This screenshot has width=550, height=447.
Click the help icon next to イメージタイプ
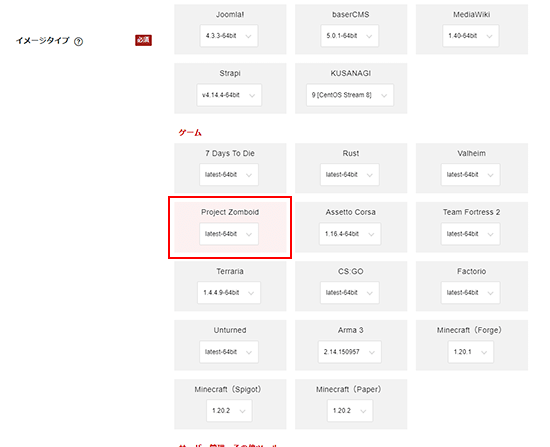79,42
